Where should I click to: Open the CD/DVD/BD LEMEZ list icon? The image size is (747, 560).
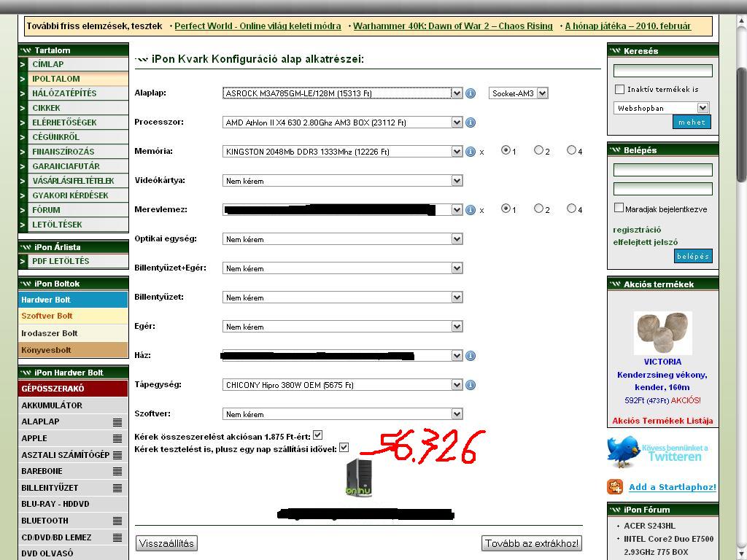coord(117,537)
